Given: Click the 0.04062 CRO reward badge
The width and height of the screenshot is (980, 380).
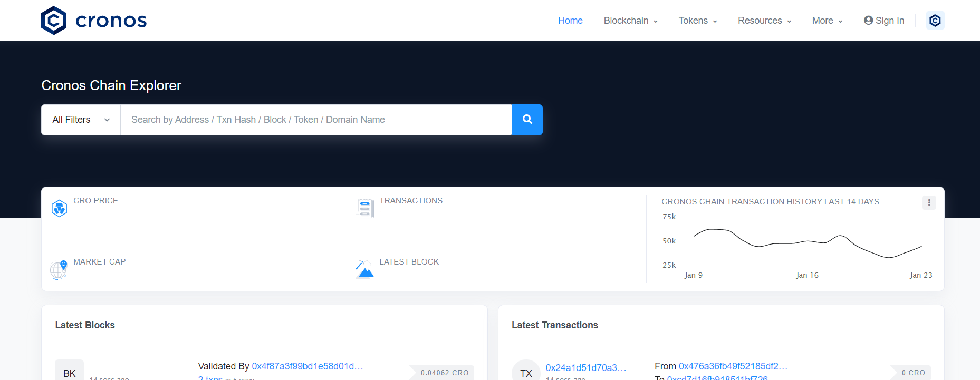Looking at the screenshot, I should [x=442, y=373].
